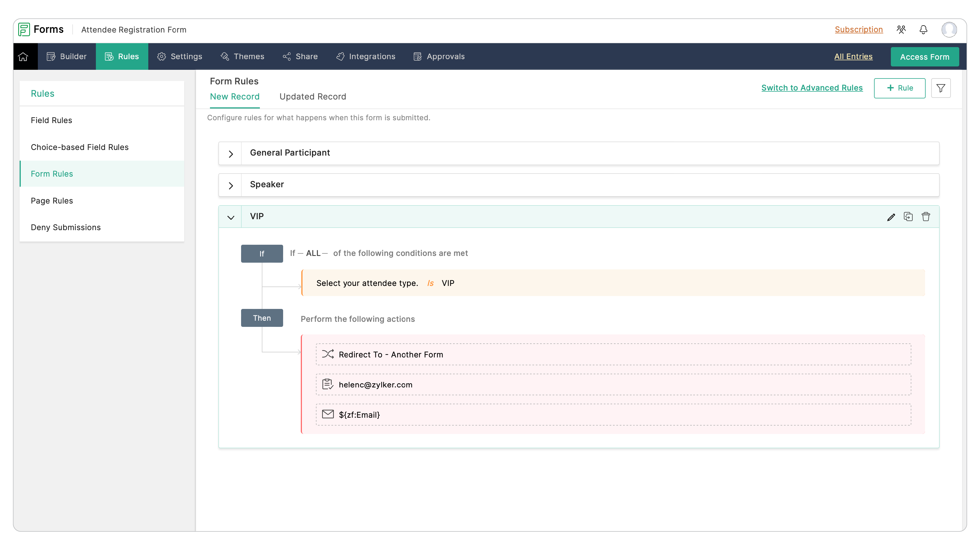Click the If block label
This screenshot has height=550, width=980.
pyautogui.click(x=262, y=254)
